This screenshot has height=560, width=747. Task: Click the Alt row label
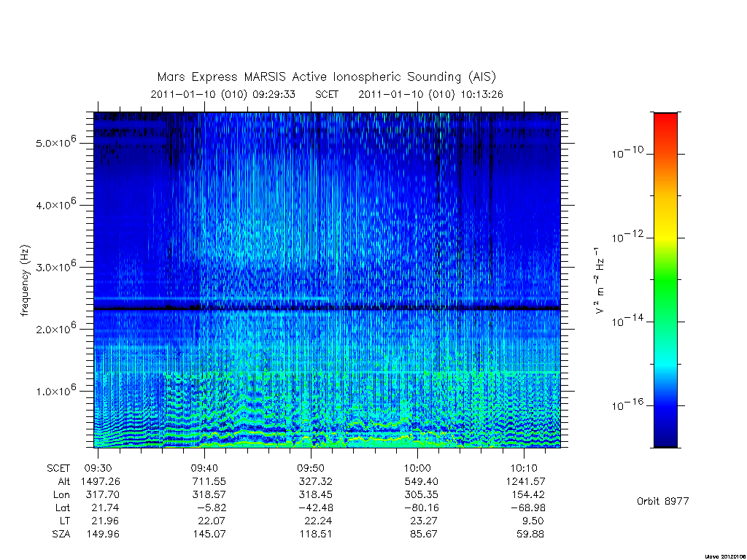[x=64, y=481]
